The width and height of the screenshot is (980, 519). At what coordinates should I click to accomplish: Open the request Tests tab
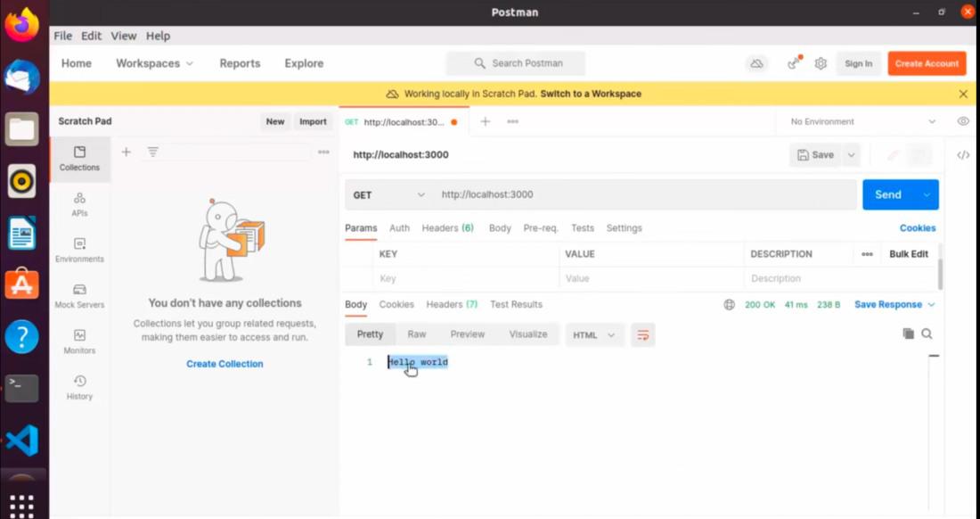(583, 228)
